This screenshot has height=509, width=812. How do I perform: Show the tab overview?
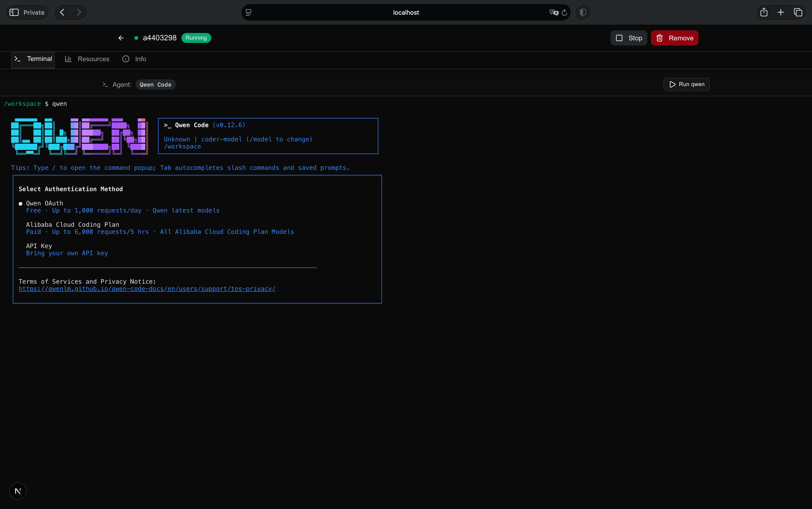[x=798, y=12]
